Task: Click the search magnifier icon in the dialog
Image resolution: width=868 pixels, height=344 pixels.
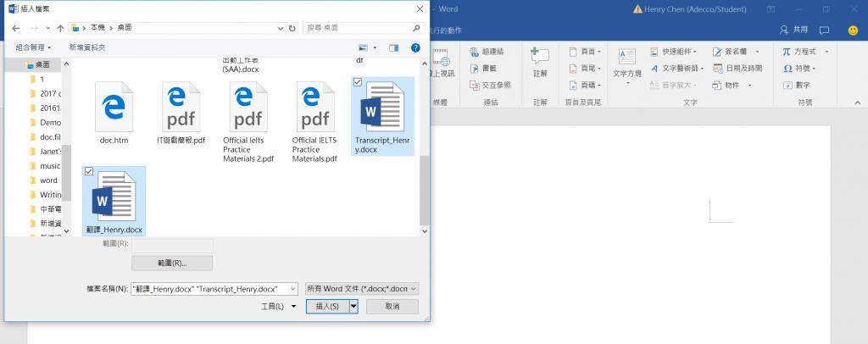Action: point(417,28)
